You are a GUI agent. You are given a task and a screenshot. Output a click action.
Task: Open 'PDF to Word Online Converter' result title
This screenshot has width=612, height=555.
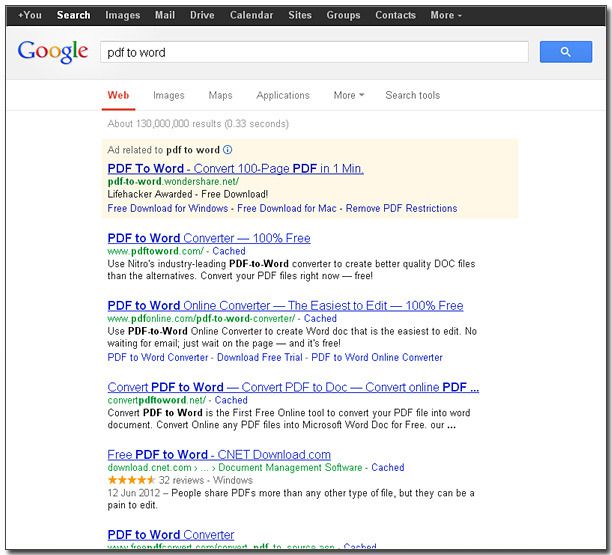285,306
